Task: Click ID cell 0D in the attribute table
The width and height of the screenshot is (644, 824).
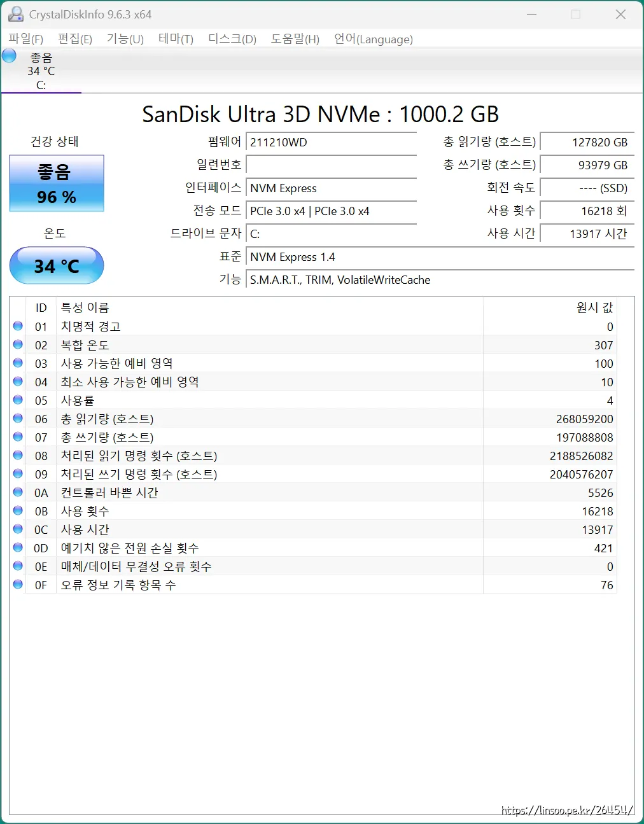Action: [x=41, y=548]
